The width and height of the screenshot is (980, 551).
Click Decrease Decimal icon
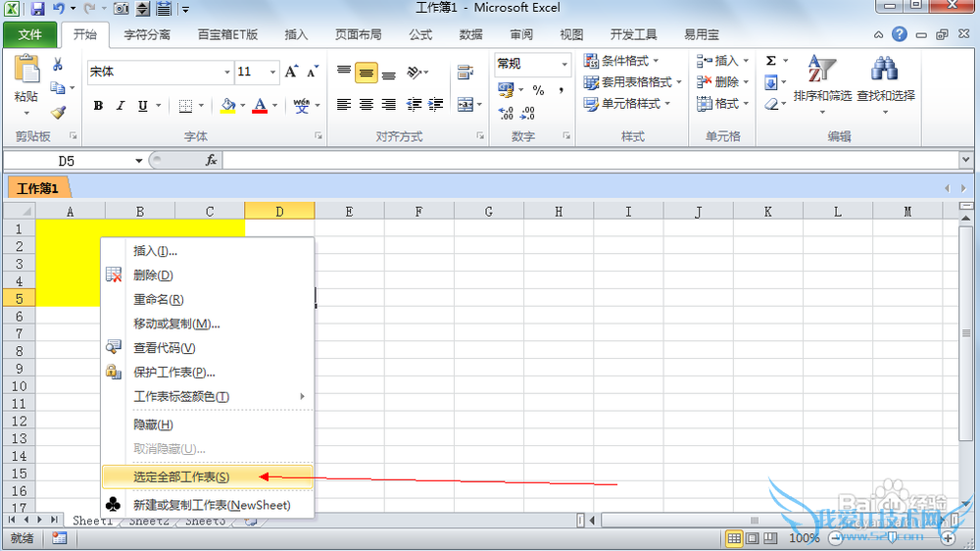[x=527, y=113]
